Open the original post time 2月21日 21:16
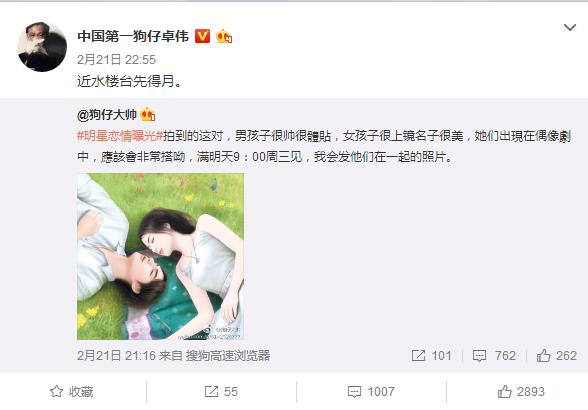This screenshot has height=410, width=588. click(116, 356)
